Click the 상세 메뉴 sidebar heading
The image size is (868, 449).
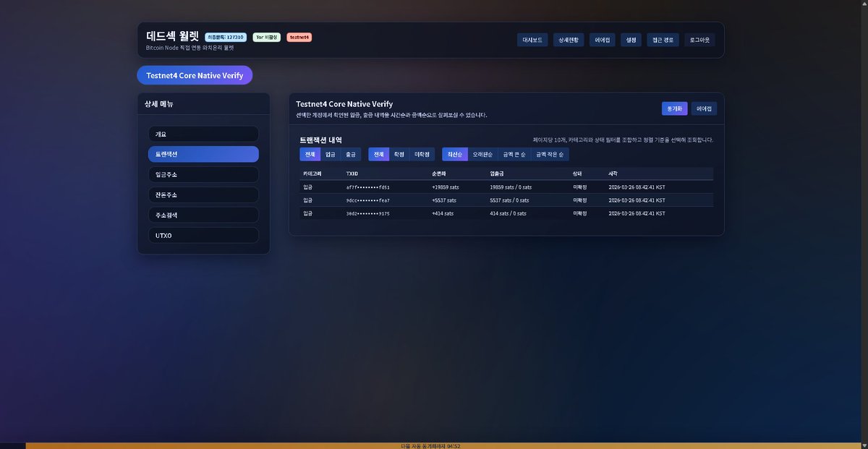159,104
